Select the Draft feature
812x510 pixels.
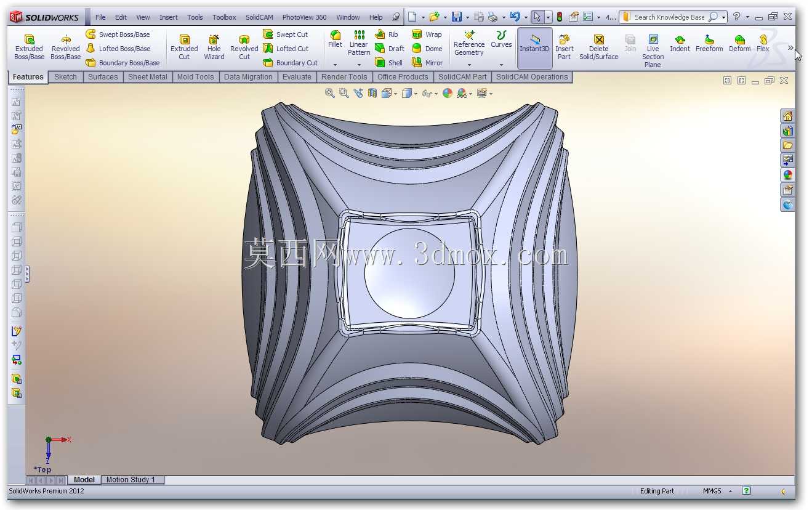click(390, 49)
